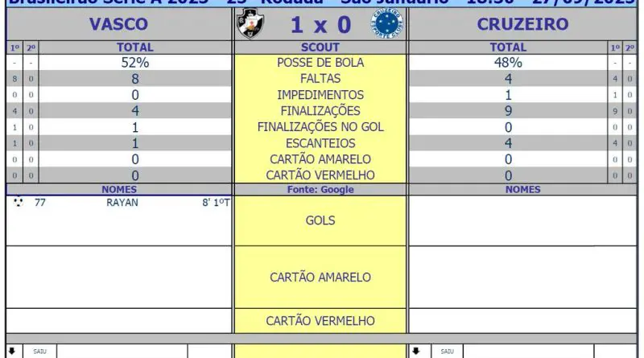Click the SAIU cell under Vasco
Image resolution: width=644 pixels, height=358 pixels.
click(39, 352)
